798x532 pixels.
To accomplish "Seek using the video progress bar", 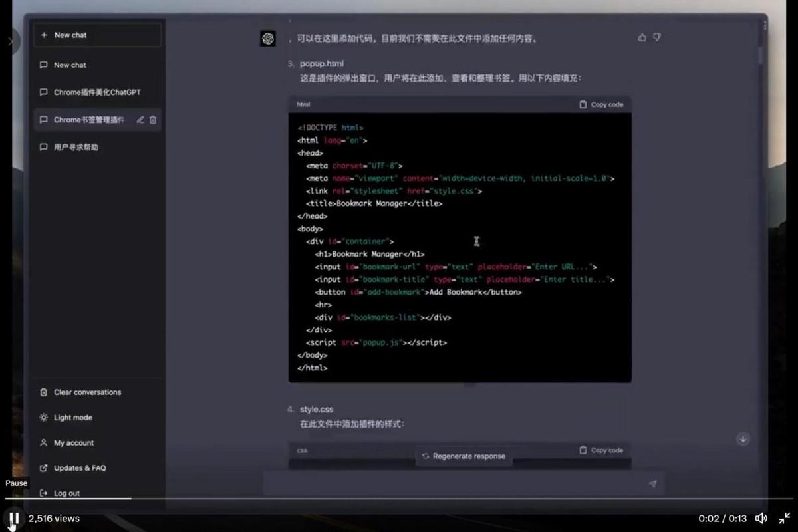I will pos(399,499).
